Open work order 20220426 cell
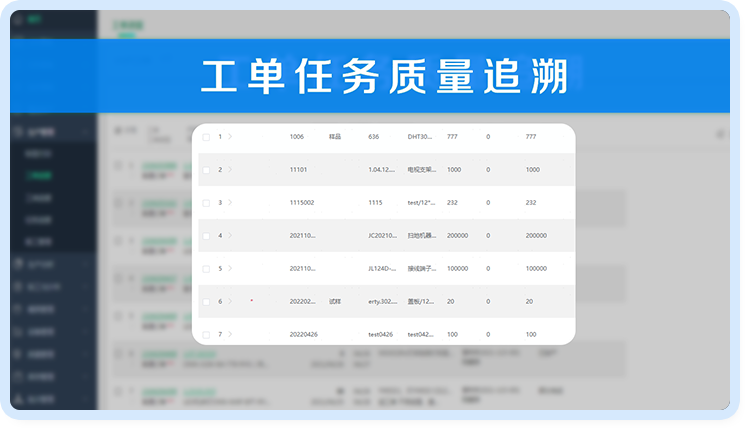The width and height of the screenshot is (745, 428). click(304, 334)
